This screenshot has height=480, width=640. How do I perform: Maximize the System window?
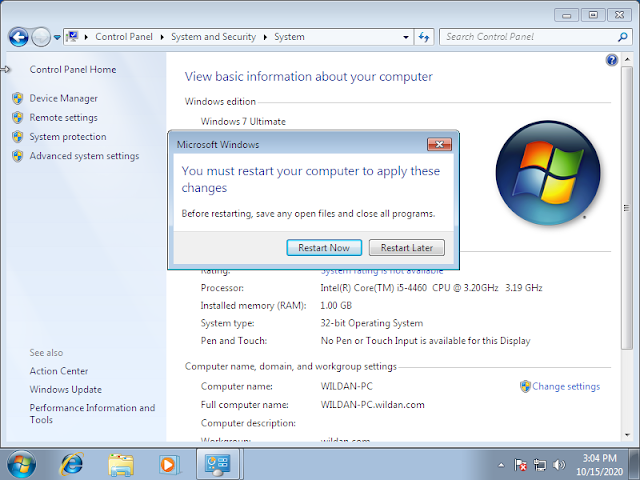593,15
